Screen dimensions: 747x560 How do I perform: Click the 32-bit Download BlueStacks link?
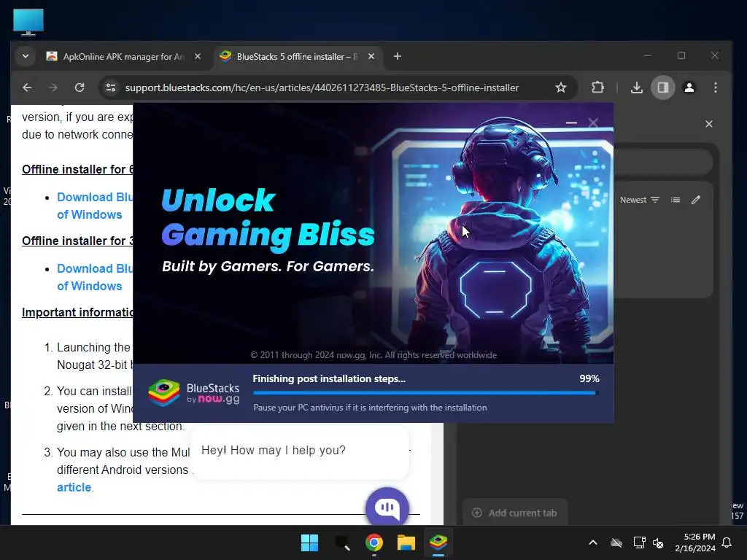tap(95, 277)
